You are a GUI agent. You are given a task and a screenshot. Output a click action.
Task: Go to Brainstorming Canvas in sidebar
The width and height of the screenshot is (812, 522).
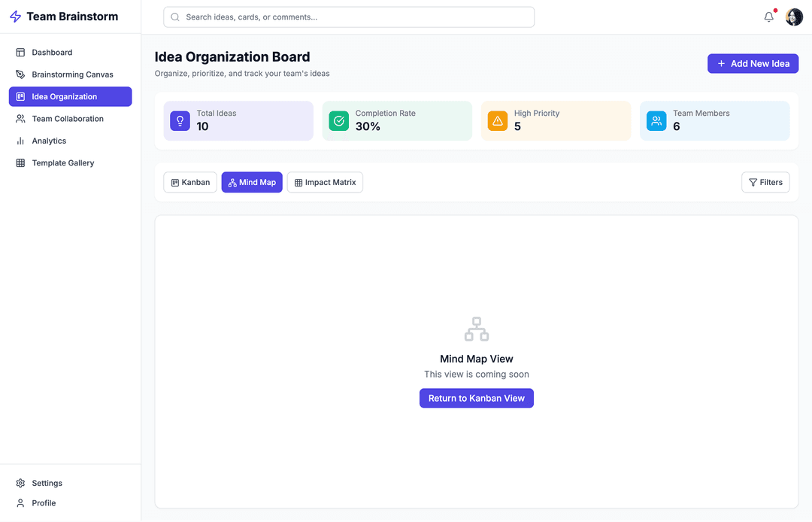72,74
